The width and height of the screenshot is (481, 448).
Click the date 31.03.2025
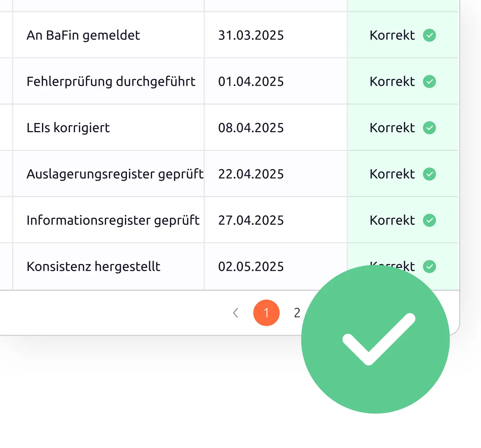click(x=251, y=35)
